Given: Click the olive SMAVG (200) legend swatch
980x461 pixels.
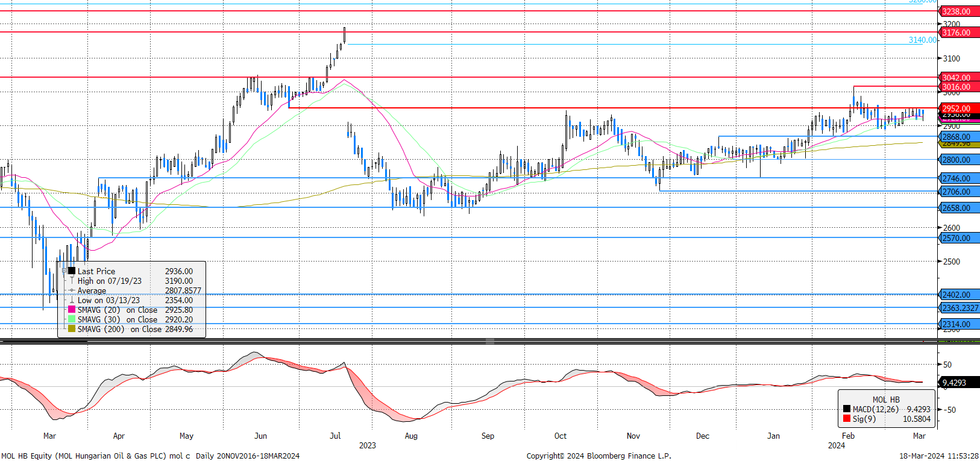Looking at the screenshot, I should [72, 329].
